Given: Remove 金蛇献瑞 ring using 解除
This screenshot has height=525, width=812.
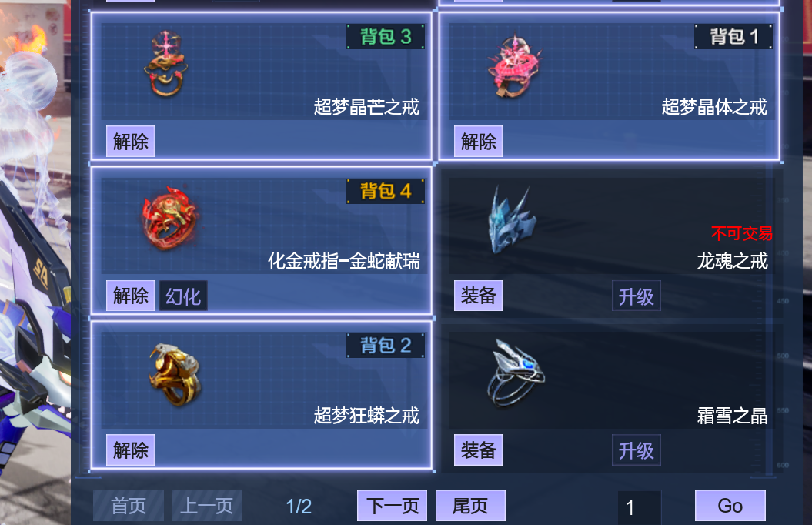Looking at the screenshot, I should [131, 296].
